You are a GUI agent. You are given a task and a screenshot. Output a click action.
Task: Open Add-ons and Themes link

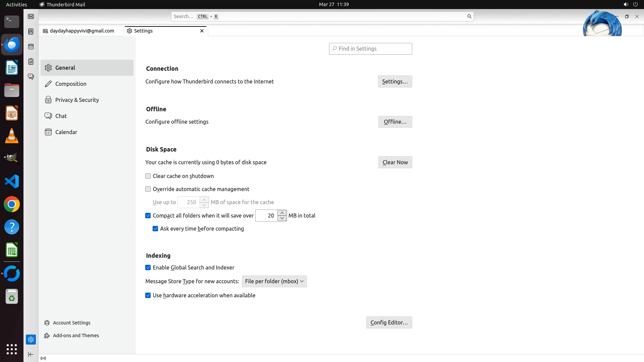click(x=76, y=336)
